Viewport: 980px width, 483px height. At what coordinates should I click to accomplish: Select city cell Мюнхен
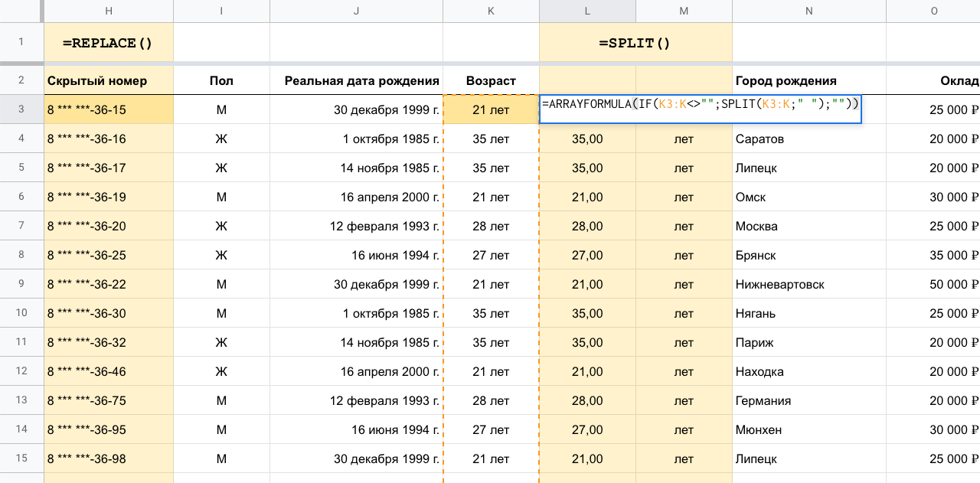(x=809, y=429)
